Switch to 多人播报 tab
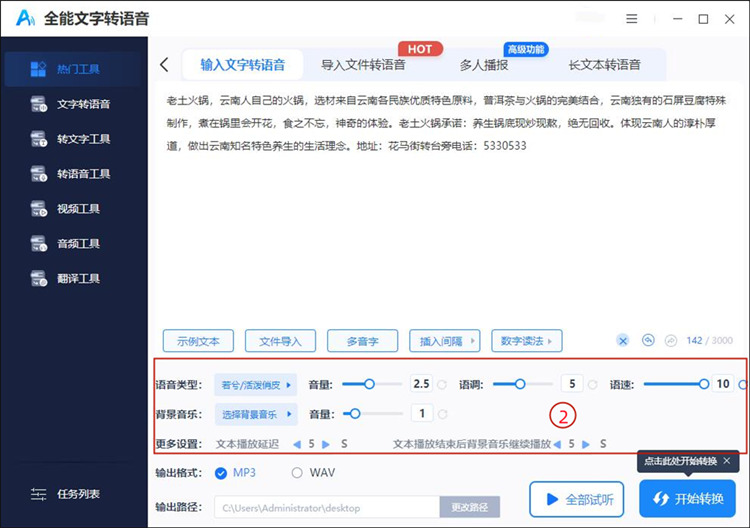 click(x=484, y=65)
